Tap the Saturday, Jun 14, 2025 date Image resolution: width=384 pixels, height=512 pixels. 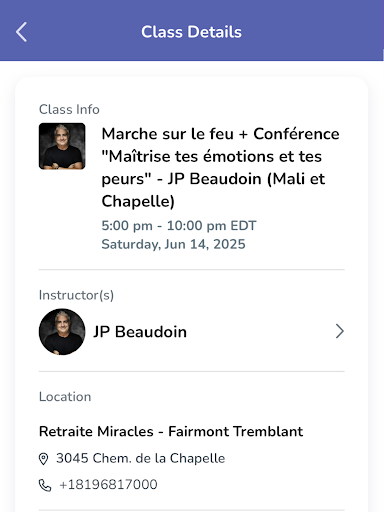173,244
